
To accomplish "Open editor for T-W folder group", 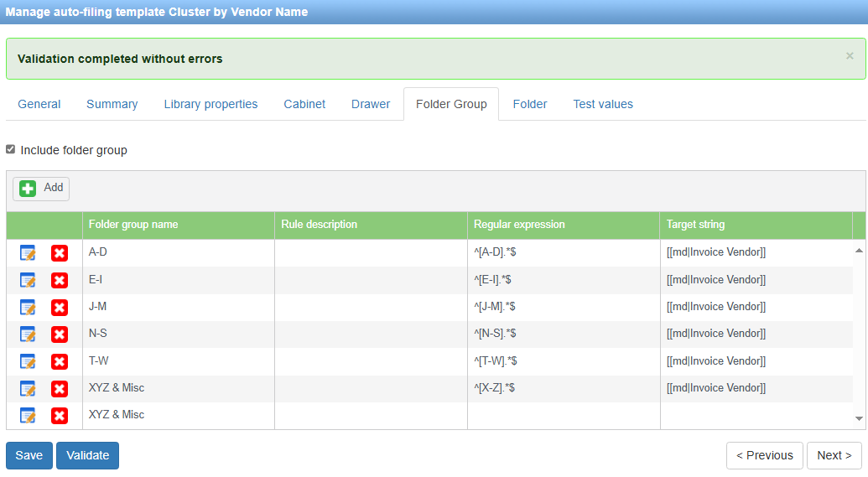I will click(28, 361).
